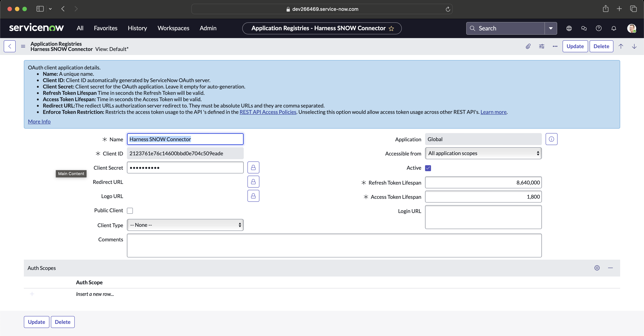Open the Client Type dropdown
This screenshot has width=644, height=336.
(x=185, y=225)
